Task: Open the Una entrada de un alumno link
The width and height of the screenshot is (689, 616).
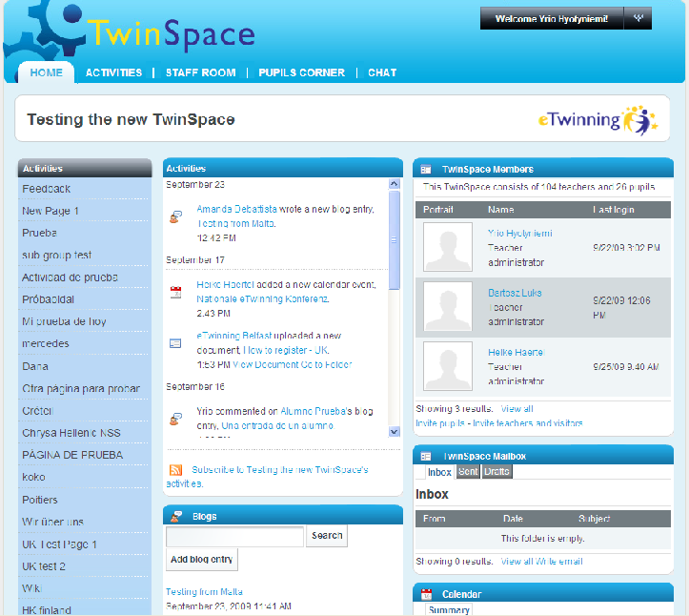Action: 277,425
